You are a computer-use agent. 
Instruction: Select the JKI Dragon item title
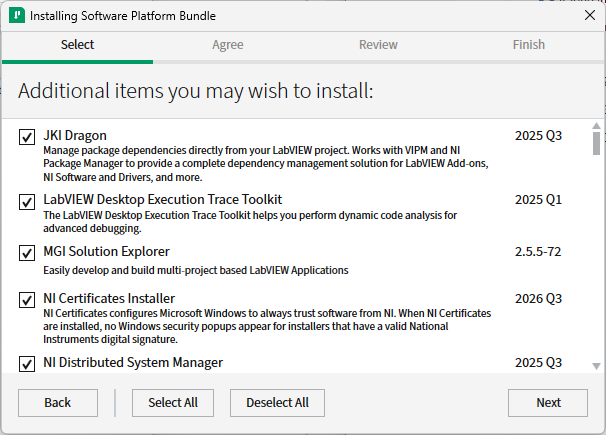pyautogui.click(x=75, y=136)
